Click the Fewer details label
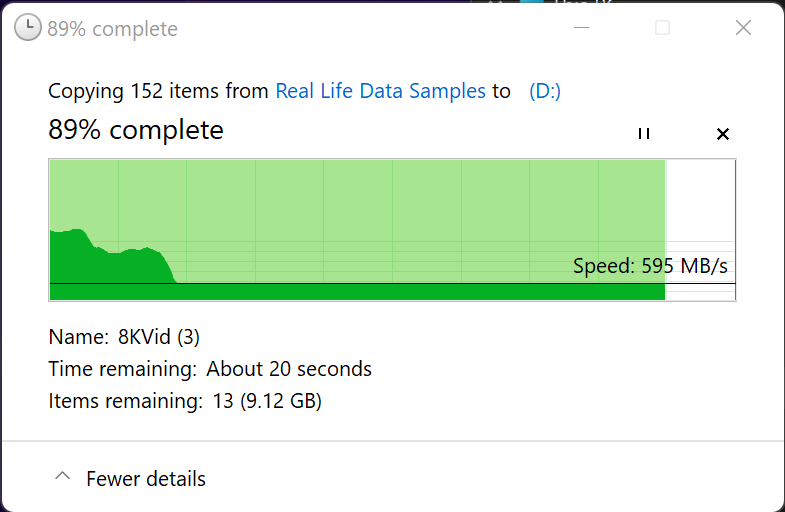The width and height of the screenshot is (785, 512). pyautogui.click(x=146, y=479)
